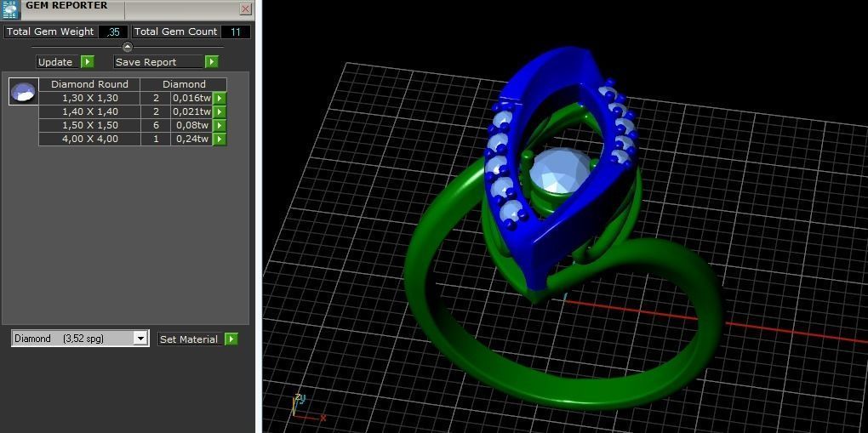The image size is (868, 433).
Task: Click the Diamond material column header
Action: pyautogui.click(x=184, y=84)
